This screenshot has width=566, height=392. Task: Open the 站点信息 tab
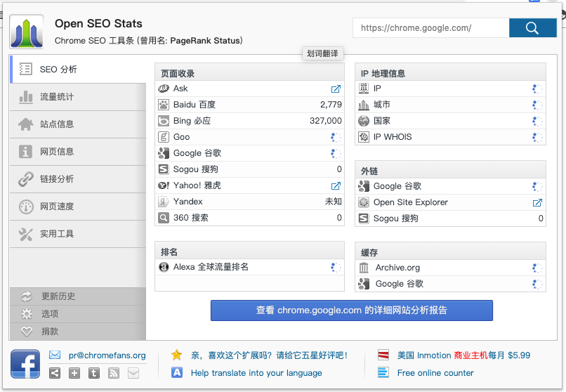[78, 124]
